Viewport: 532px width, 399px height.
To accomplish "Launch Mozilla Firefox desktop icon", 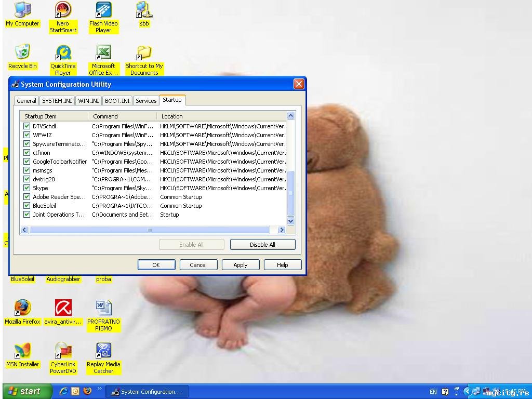I will pyautogui.click(x=22, y=312).
